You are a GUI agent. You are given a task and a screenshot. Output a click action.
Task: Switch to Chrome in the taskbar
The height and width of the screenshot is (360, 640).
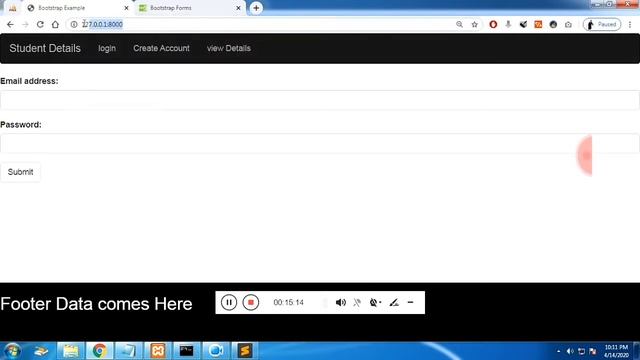[x=99, y=351]
